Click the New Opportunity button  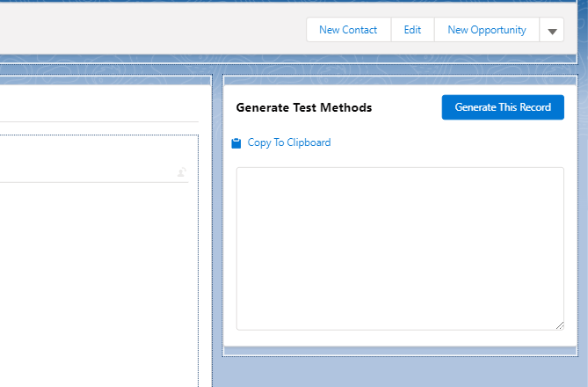coord(486,30)
